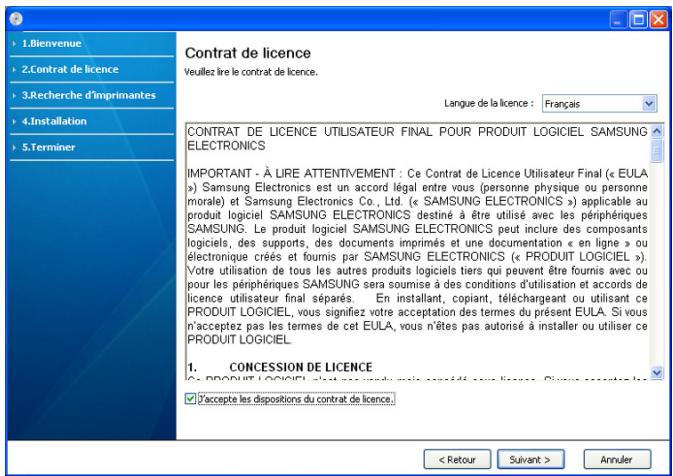
Task: Maximize the installer window
Action: [638, 20]
